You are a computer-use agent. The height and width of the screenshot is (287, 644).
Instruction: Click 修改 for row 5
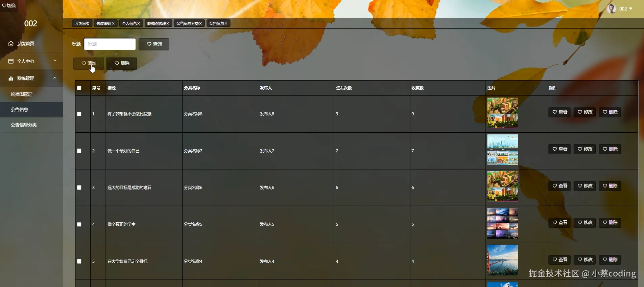[x=585, y=260]
